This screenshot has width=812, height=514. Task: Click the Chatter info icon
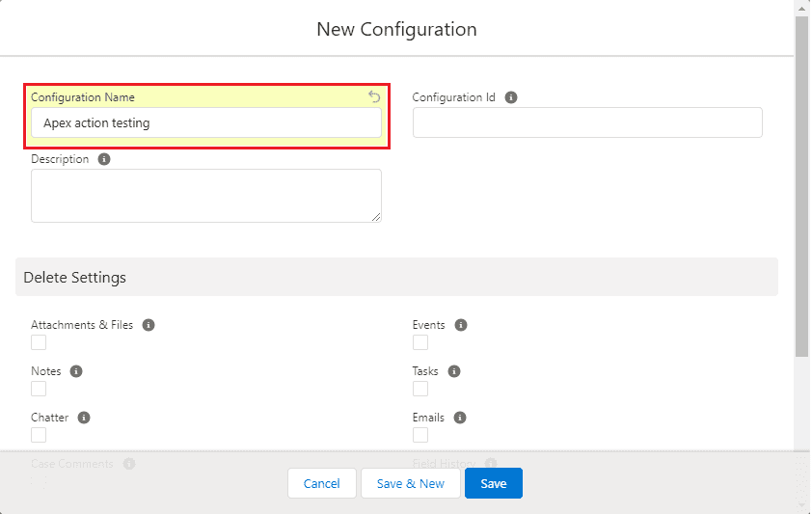pyautogui.click(x=84, y=418)
